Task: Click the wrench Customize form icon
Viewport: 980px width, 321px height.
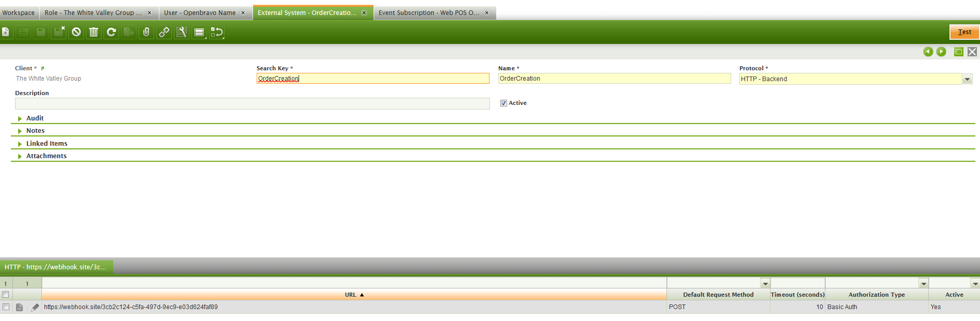Action: [182, 32]
